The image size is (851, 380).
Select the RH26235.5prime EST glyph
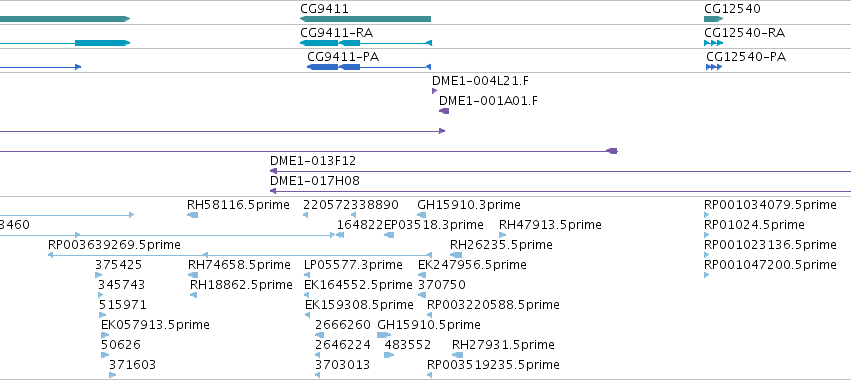pos(456,255)
